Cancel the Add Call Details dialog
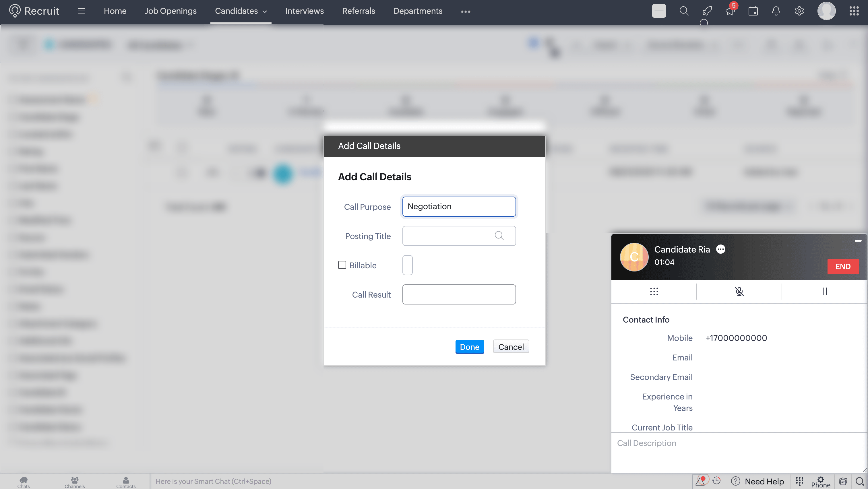868x489 pixels. point(510,347)
